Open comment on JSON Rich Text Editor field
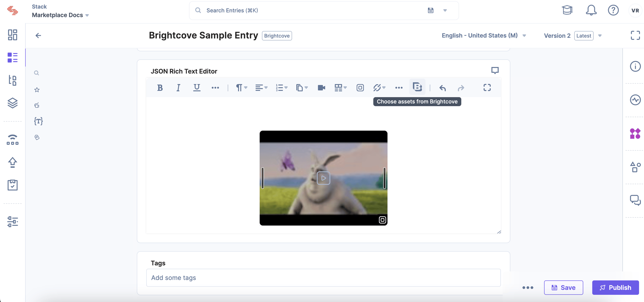 (495, 70)
